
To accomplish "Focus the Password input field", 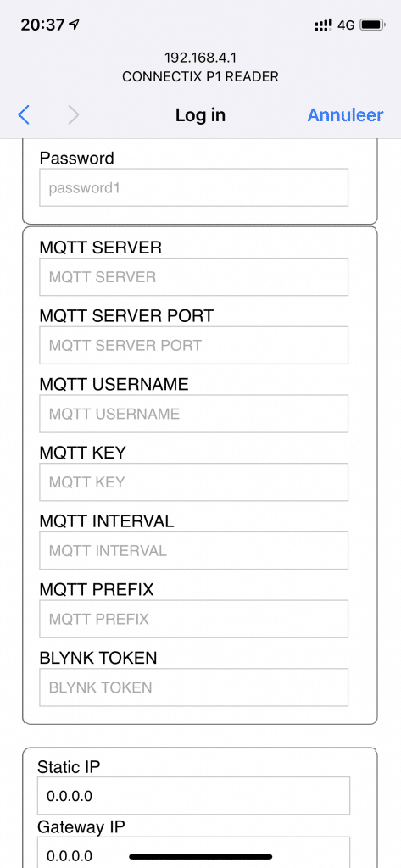I will pos(194,187).
